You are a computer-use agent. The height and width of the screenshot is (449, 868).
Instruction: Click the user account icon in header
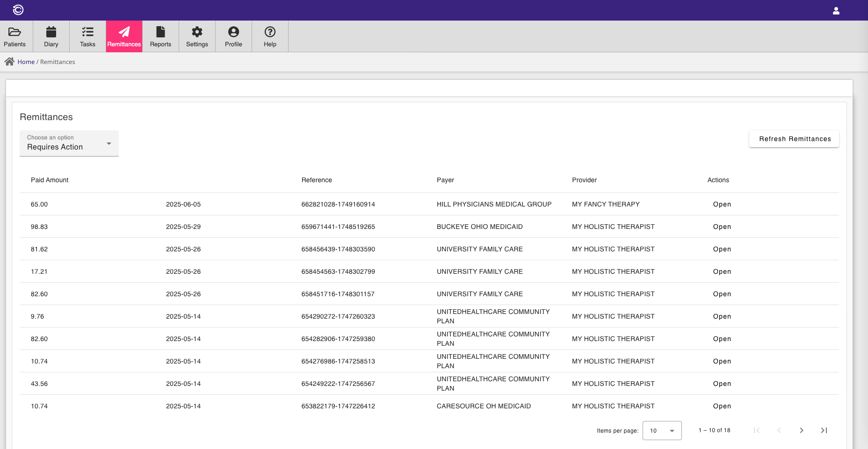(836, 11)
